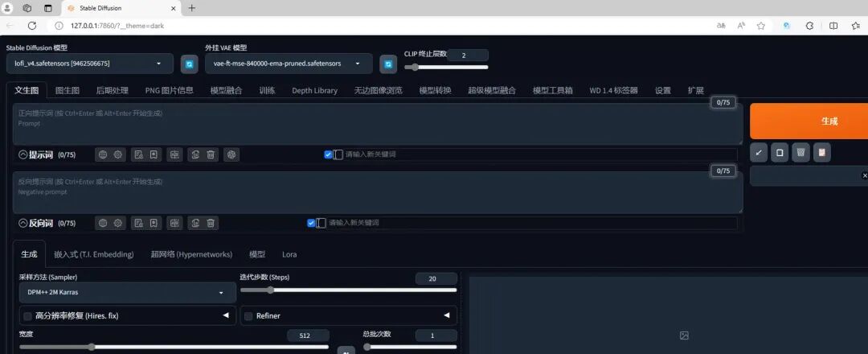Switch to the 后期处理 tab

click(112, 90)
